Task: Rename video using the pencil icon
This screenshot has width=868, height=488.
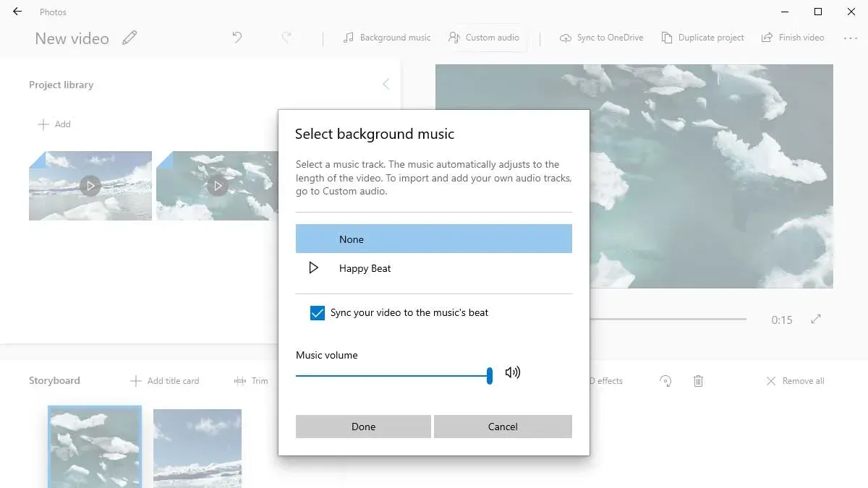Action: (129, 38)
